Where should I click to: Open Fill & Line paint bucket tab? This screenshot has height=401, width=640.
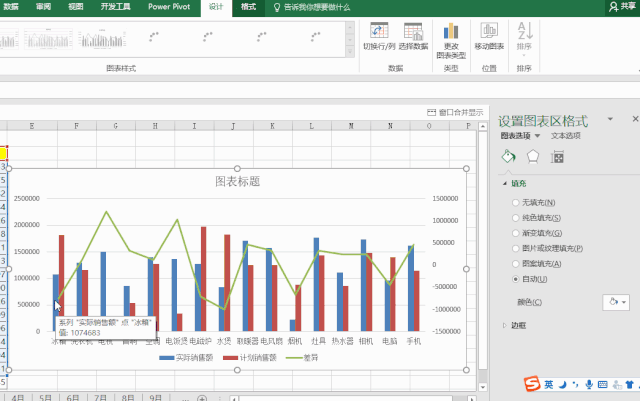(508, 156)
